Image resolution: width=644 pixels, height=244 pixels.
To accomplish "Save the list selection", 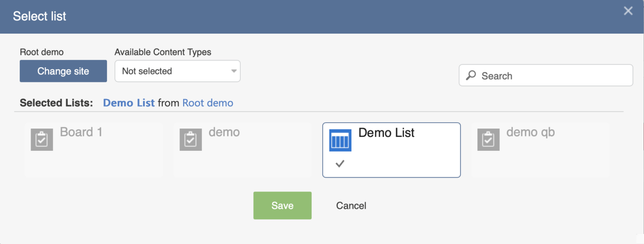I will [x=282, y=205].
